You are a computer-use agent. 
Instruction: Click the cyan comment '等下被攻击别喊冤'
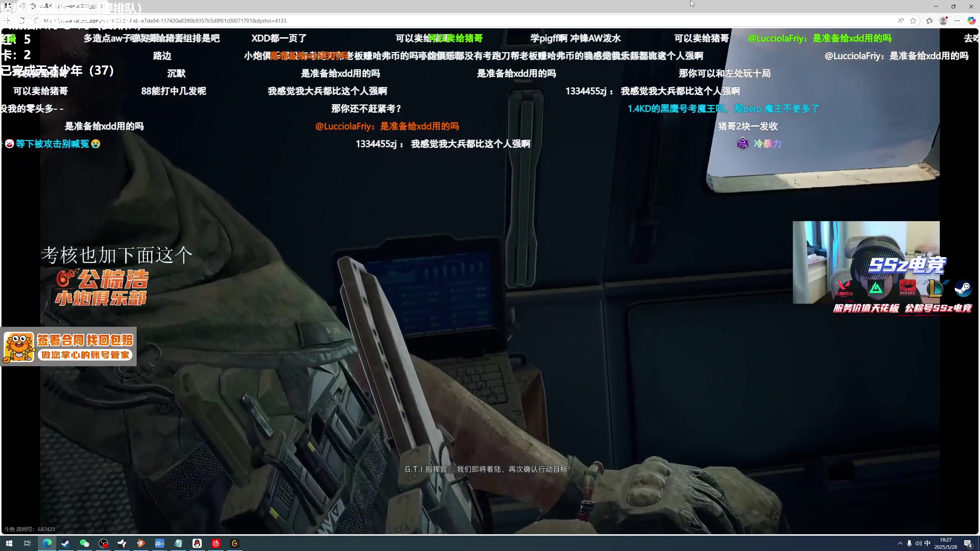(x=52, y=144)
